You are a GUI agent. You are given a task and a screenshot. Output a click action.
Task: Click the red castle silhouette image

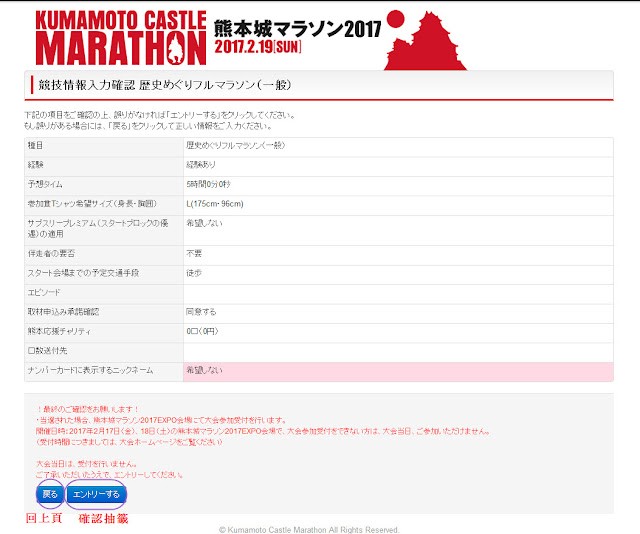[425, 40]
